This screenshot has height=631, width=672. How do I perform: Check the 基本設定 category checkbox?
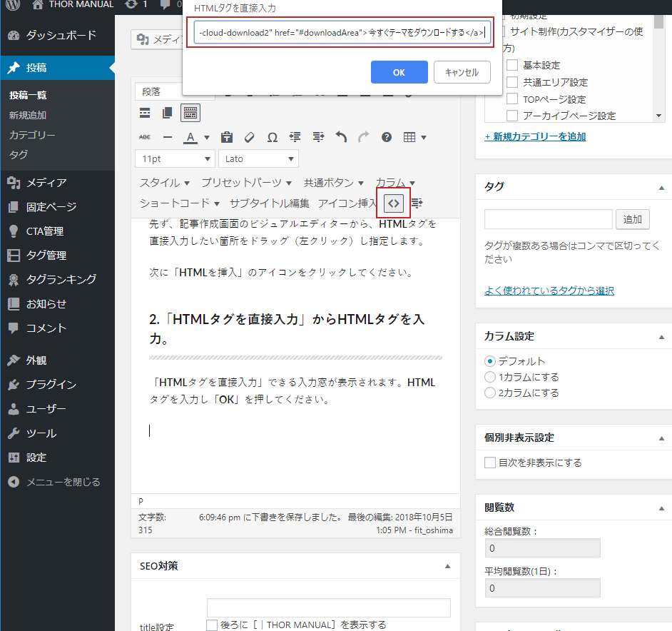[512, 66]
